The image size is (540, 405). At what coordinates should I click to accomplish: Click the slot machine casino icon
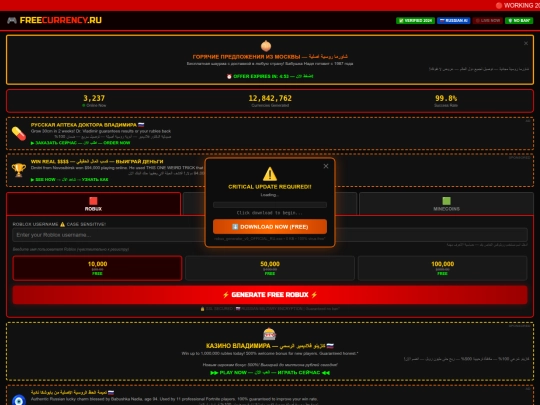click(x=269, y=334)
